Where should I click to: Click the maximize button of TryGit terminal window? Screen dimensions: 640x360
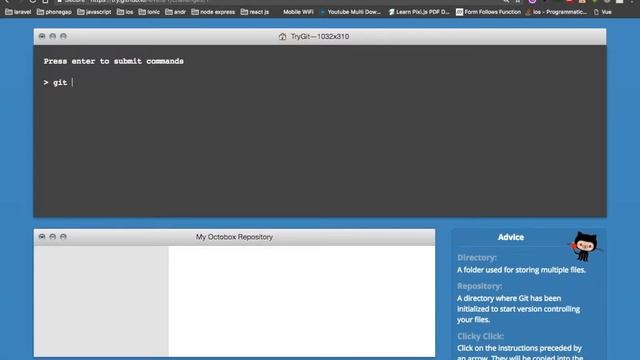pos(63,36)
